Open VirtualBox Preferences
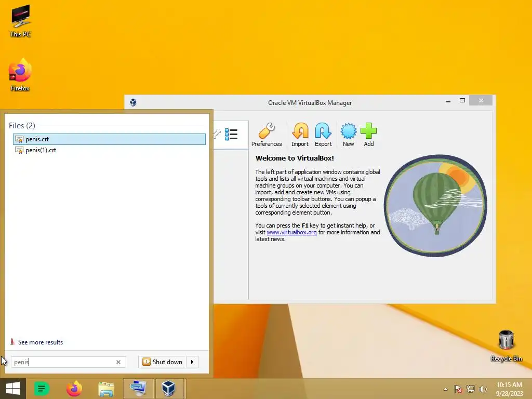Viewport: 532px width, 399px height. pos(267,135)
